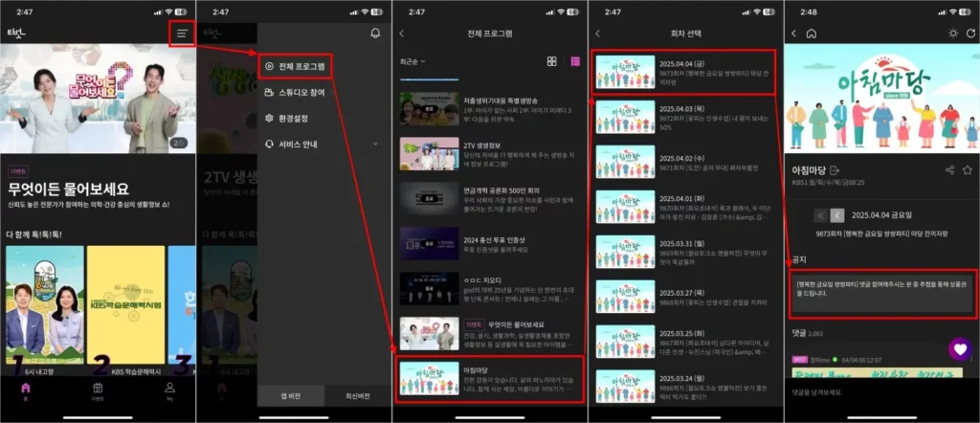
Task: Tap the 아침마당 thumbnail in the program list
Action: [430, 379]
